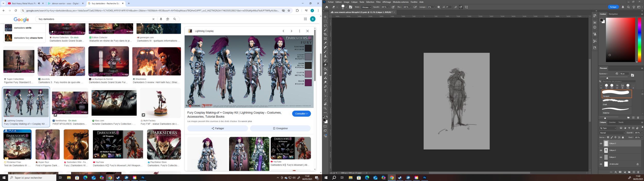This screenshot has height=181, width=644.
Task: Select the Spot Healing Brush tool
Action: click(x=325, y=47)
